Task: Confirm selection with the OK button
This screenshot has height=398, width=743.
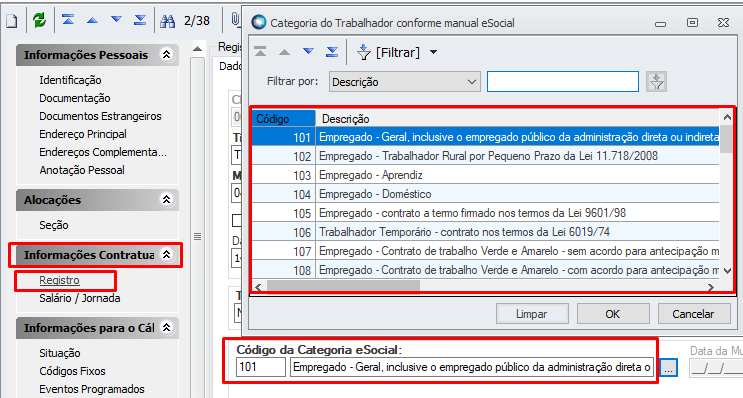Action: coord(613,314)
